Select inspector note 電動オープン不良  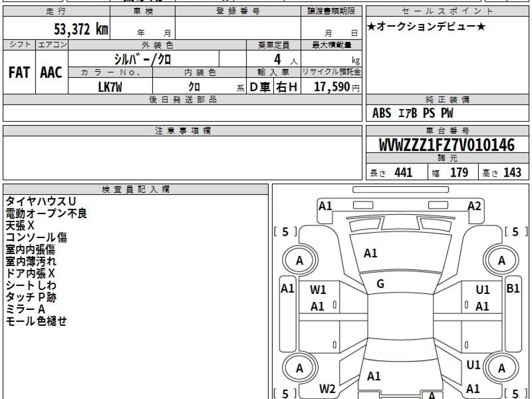click(x=46, y=214)
